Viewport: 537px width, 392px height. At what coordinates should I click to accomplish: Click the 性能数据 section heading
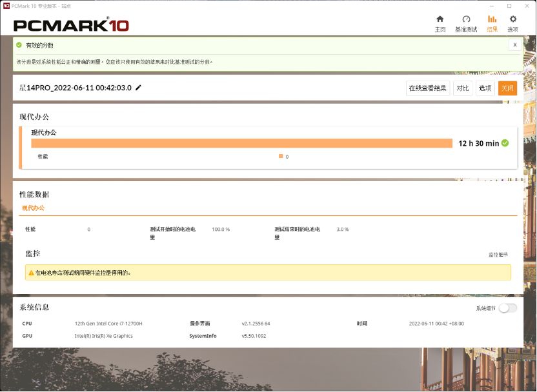[x=34, y=195]
